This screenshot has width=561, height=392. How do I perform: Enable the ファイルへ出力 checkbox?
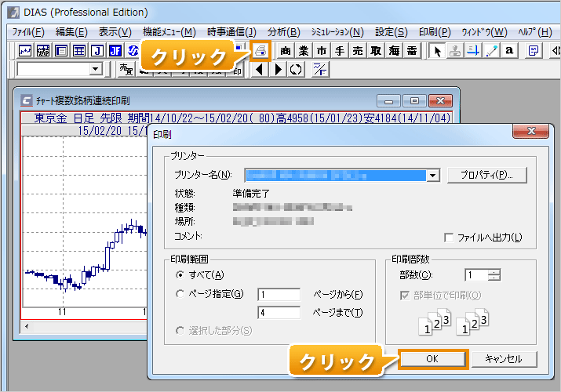450,238
